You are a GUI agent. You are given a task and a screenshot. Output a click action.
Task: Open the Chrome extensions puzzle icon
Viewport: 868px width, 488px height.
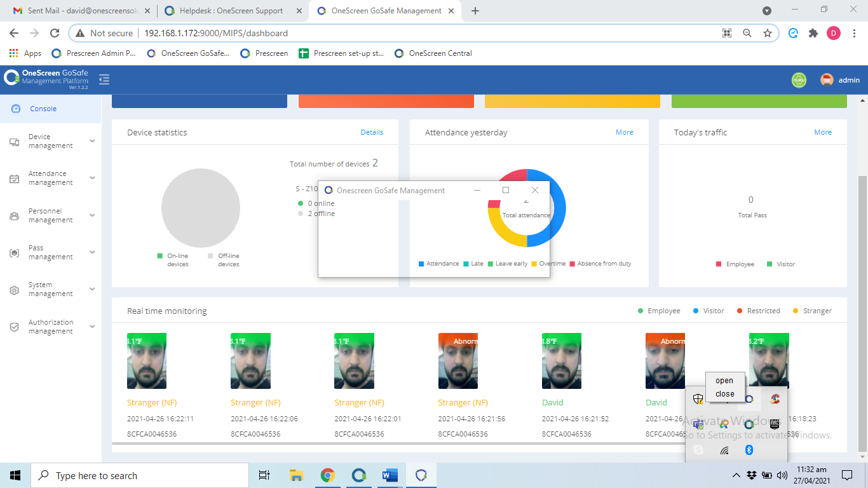tap(813, 33)
